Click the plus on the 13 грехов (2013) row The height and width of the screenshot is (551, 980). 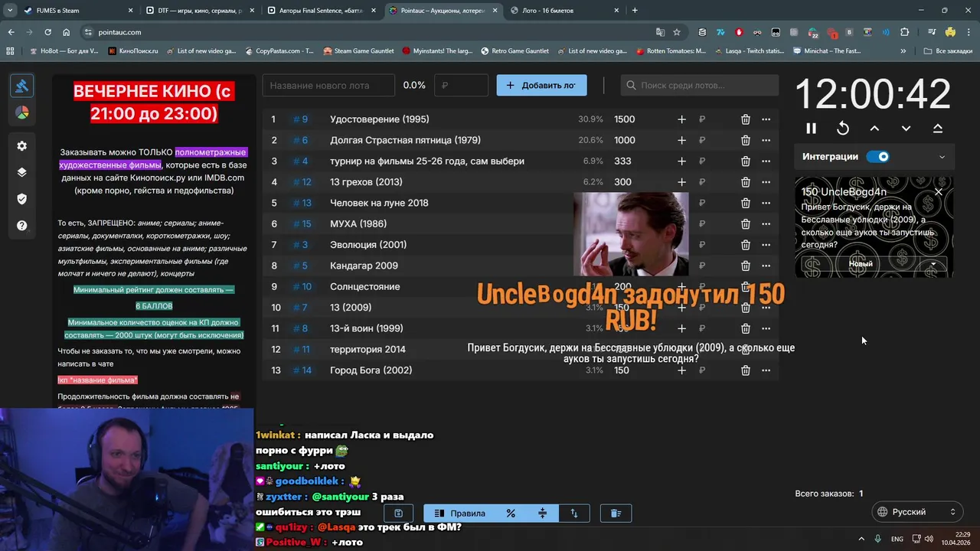(681, 182)
